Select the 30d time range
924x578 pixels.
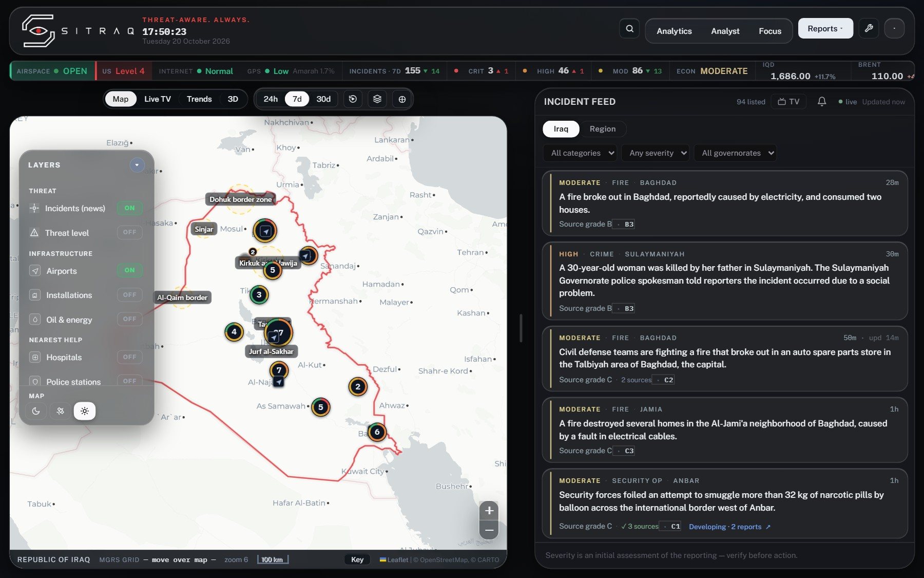pyautogui.click(x=323, y=99)
